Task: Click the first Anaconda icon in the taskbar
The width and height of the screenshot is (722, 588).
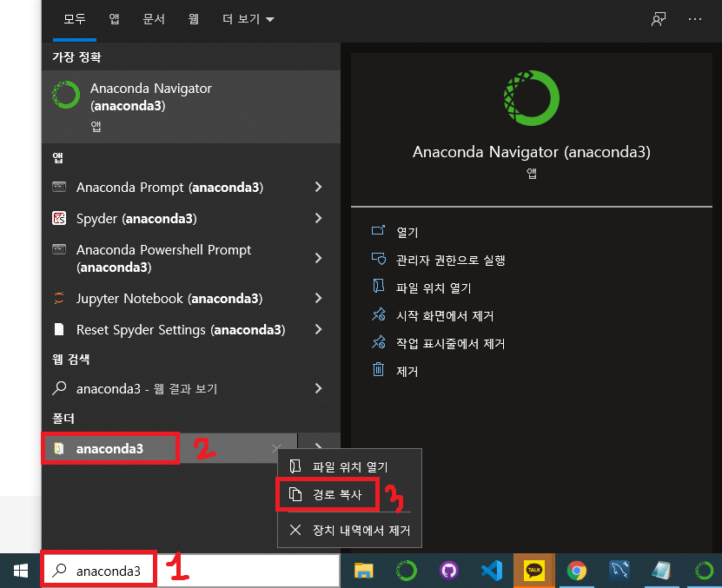Action: (406, 571)
